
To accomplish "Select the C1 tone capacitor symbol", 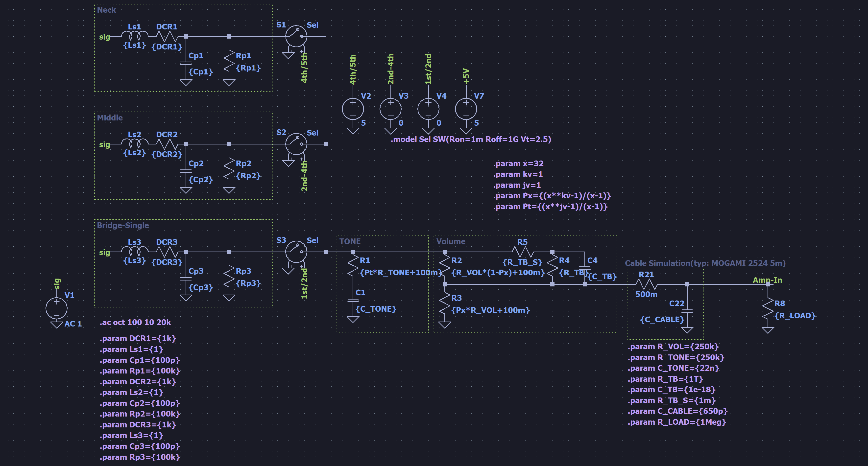I will [353, 300].
